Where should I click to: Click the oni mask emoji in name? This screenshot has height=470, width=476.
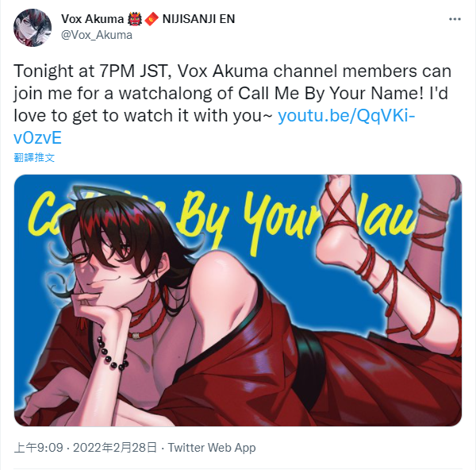135,19
